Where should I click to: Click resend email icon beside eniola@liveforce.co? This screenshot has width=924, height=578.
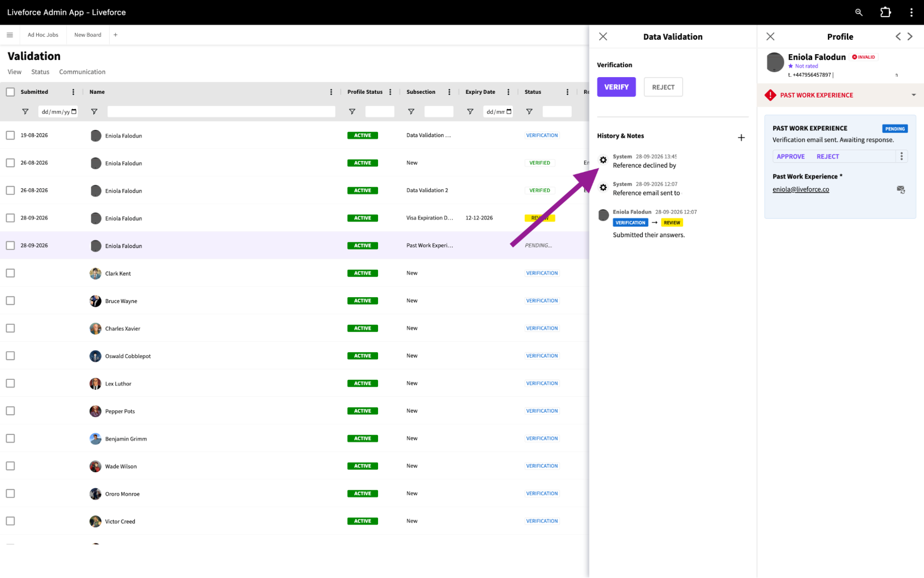pyautogui.click(x=900, y=189)
